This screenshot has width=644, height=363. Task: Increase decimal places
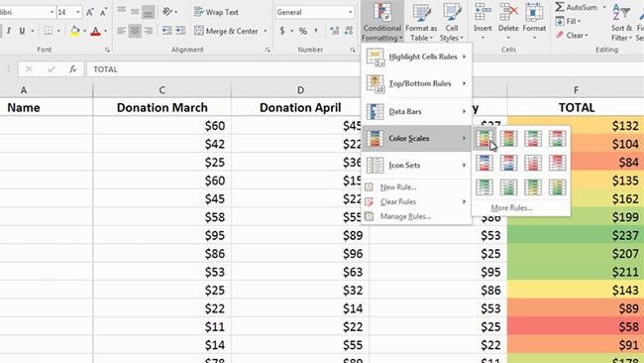335,31
